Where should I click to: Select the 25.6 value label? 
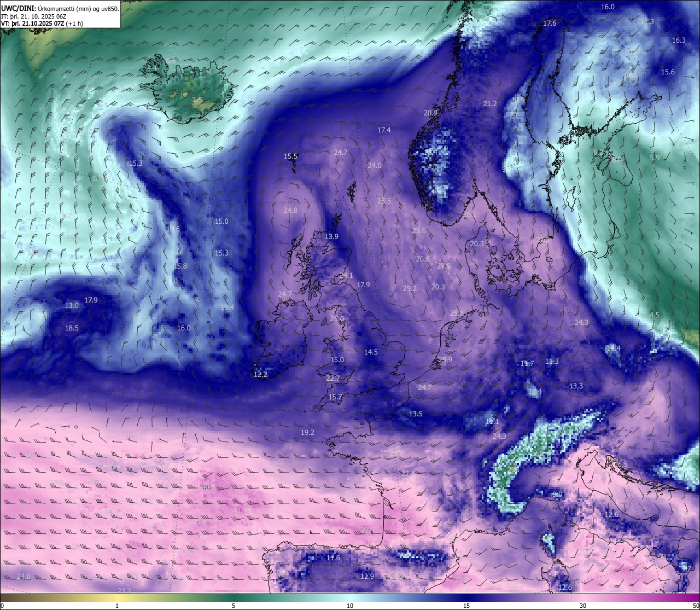coord(419,230)
